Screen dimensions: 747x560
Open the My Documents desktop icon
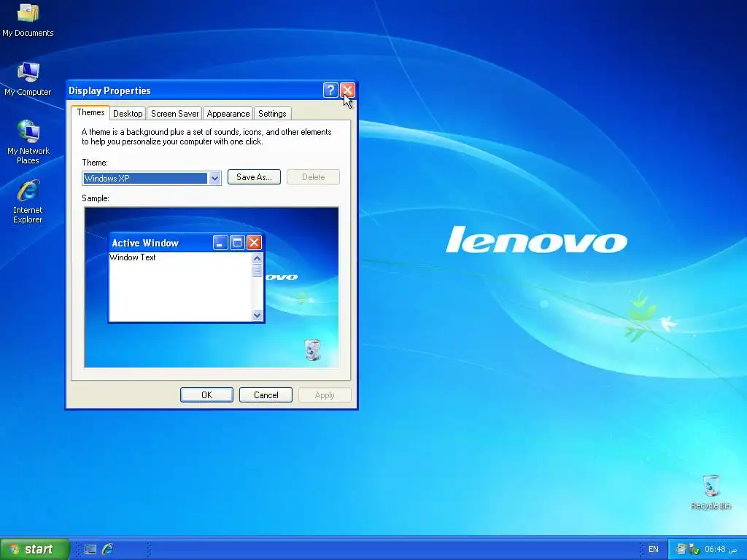tap(28, 19)
